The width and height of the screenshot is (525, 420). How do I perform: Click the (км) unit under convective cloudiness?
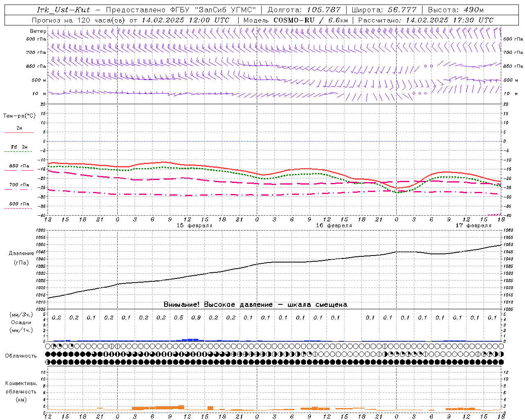point(21,399)
